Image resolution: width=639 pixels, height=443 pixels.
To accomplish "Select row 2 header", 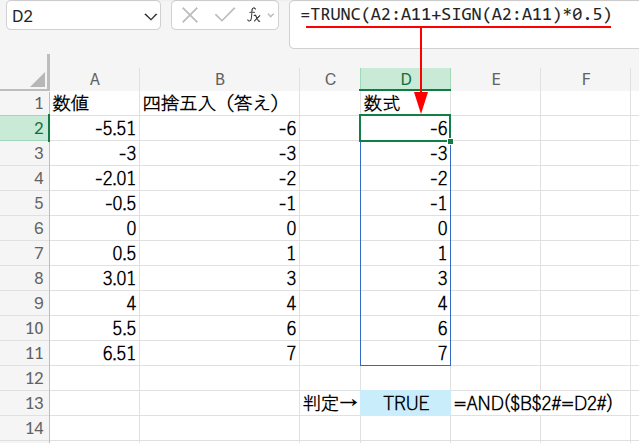I will tap(24, 128).
